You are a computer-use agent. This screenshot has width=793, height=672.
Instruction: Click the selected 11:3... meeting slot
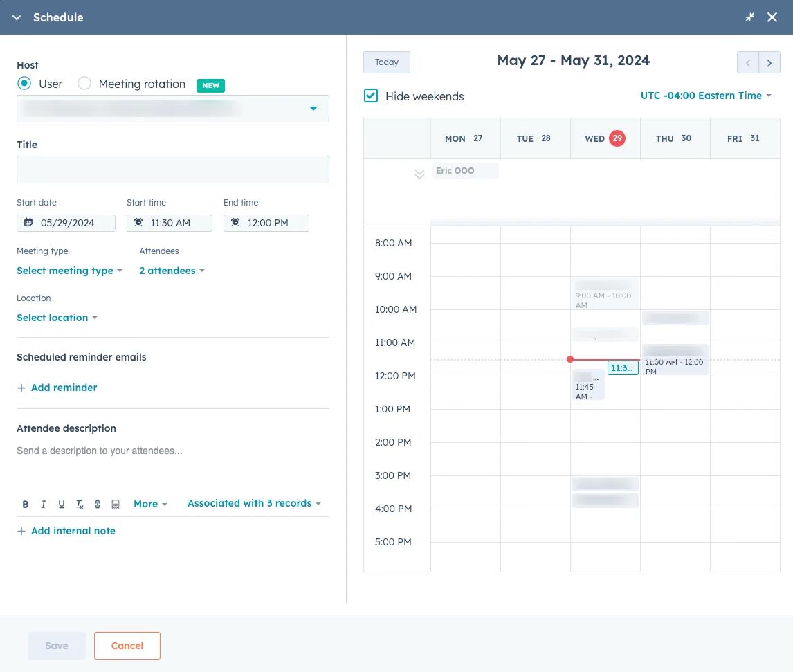(x=623, y=368)
